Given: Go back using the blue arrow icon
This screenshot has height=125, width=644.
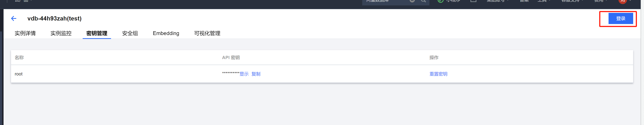Looking at the screenshot, I should [14, 18].
